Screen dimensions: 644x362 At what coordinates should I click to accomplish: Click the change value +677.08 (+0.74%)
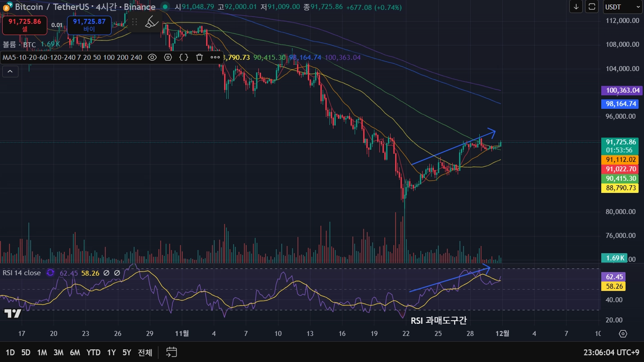pyautogui.click(x=374, y=7)
